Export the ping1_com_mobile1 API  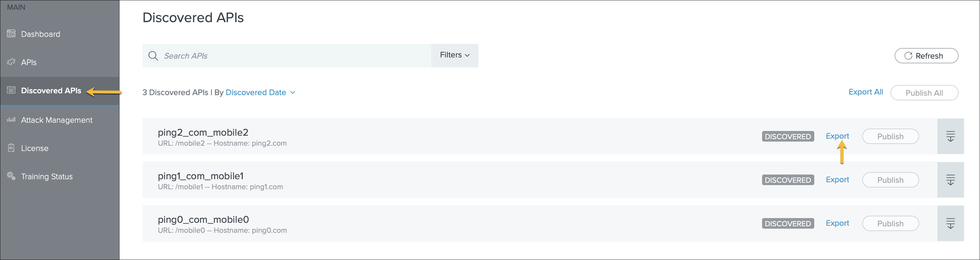(837, 180)
